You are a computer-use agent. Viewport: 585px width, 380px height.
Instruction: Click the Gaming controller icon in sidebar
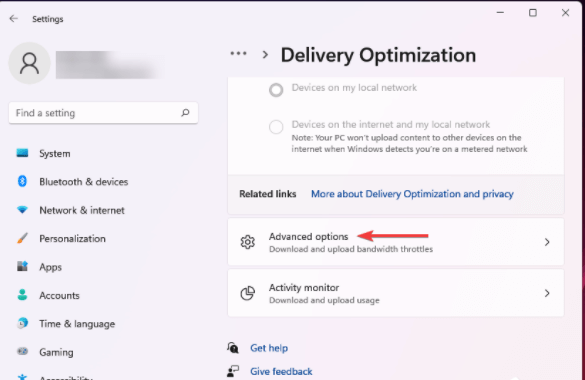click(22, 351)
